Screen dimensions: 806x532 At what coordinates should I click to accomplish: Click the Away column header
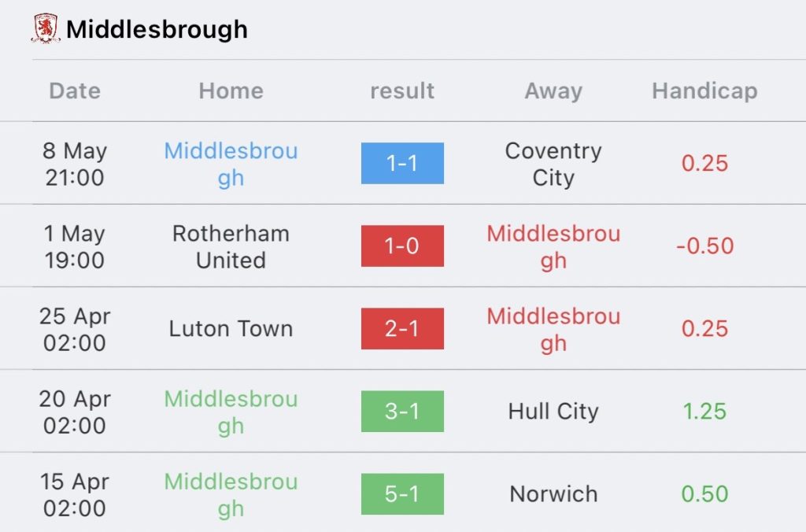click(x=553, y=91)
